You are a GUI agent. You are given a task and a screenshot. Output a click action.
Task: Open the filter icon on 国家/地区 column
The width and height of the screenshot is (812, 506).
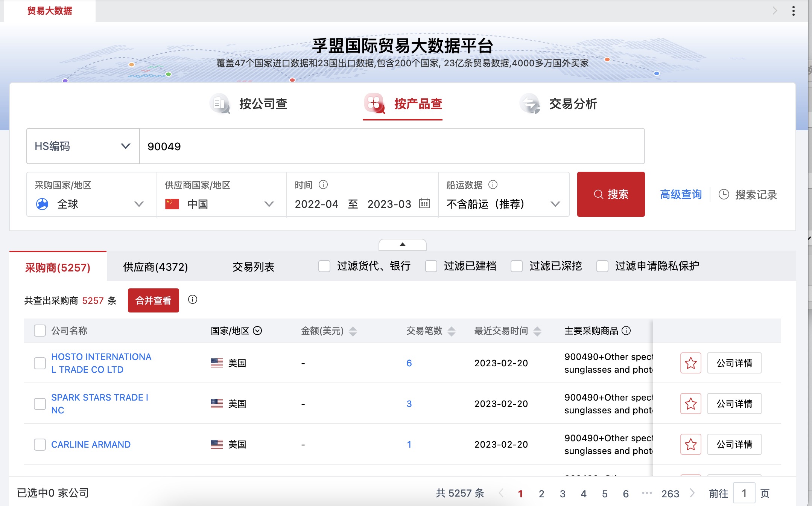pyautogui.click(x=258, y=331)
